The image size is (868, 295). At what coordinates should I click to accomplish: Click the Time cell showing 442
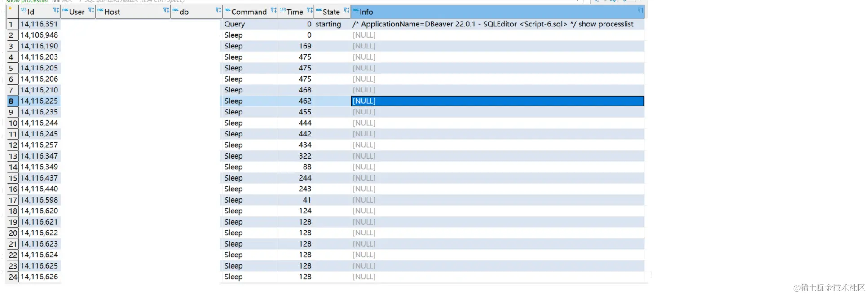pyautogui.click(x=296, y=134)
